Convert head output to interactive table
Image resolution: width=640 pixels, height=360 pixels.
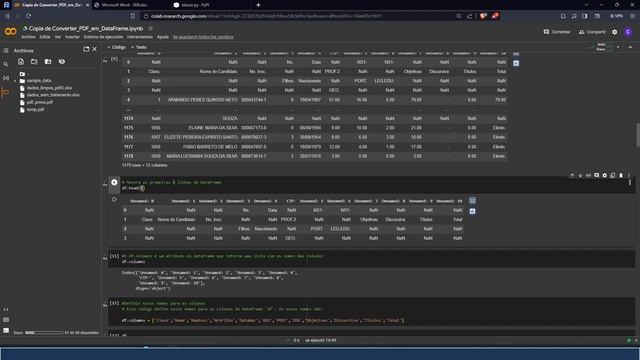pos(472,200)
